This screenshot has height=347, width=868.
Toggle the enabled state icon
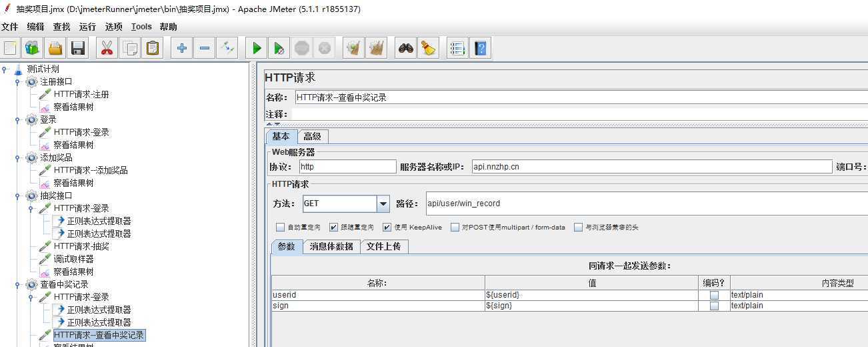pyautogui.click(x=227, y=48)
